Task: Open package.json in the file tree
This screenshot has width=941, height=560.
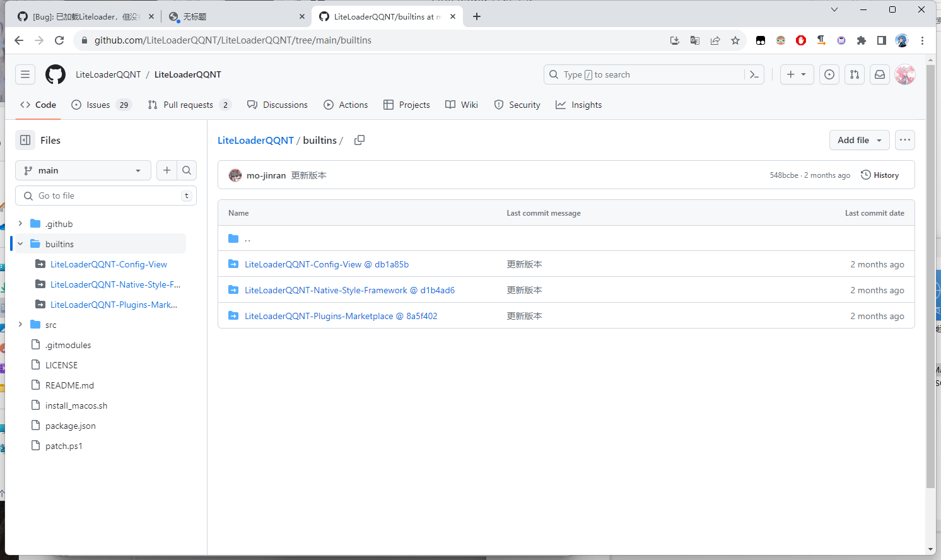Action: pyautogui.click(x=71, y=426)
